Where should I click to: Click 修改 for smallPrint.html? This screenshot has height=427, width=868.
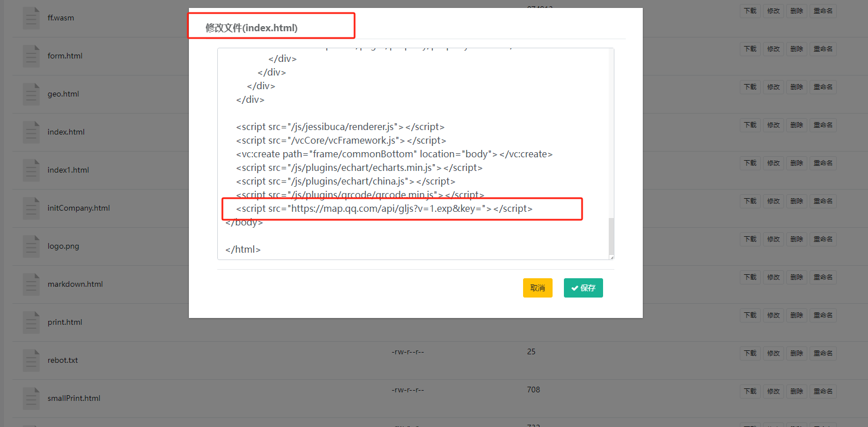tap(773, 391)
